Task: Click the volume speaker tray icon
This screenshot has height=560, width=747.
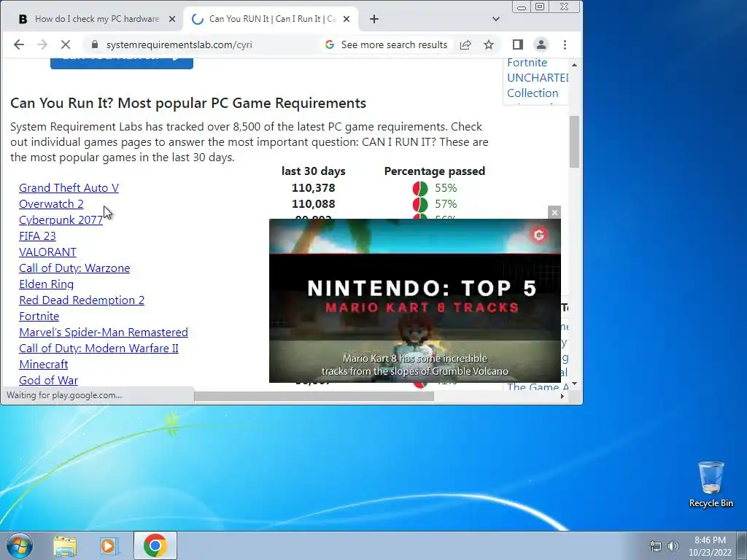Action: [x=673, y=546]
